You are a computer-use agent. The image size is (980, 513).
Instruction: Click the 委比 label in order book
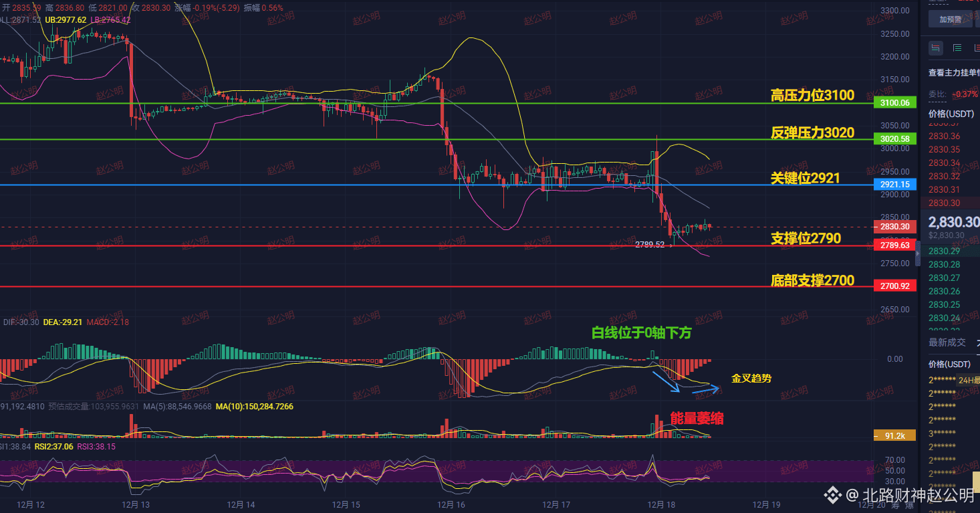(x=937, y=94)
